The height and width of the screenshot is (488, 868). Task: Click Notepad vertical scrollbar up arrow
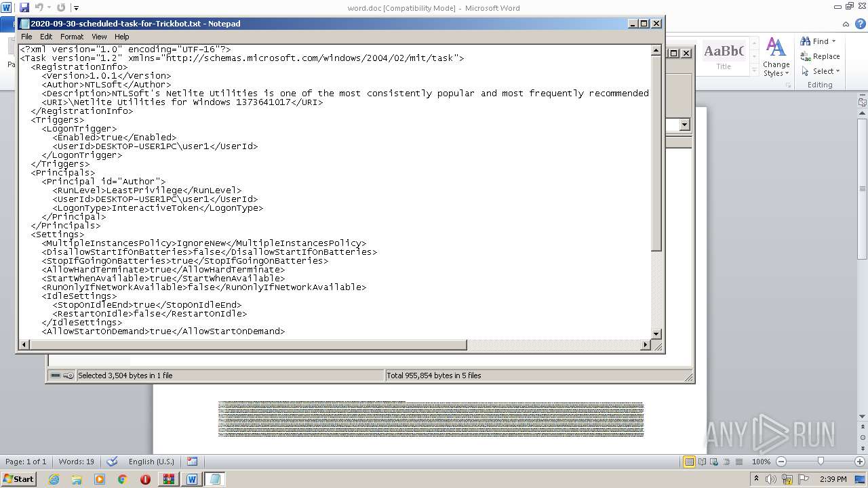pos(656,50)
